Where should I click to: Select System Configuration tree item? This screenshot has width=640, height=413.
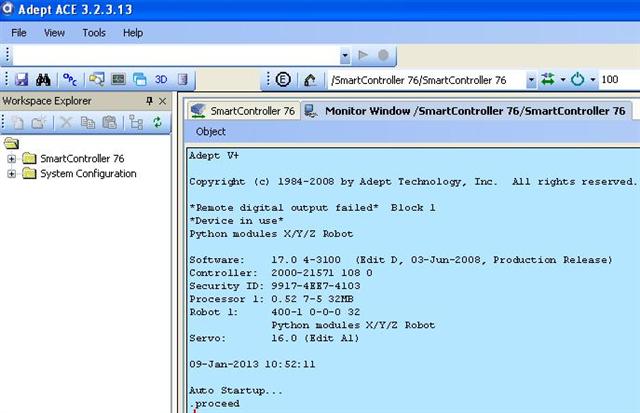[88, 173]
